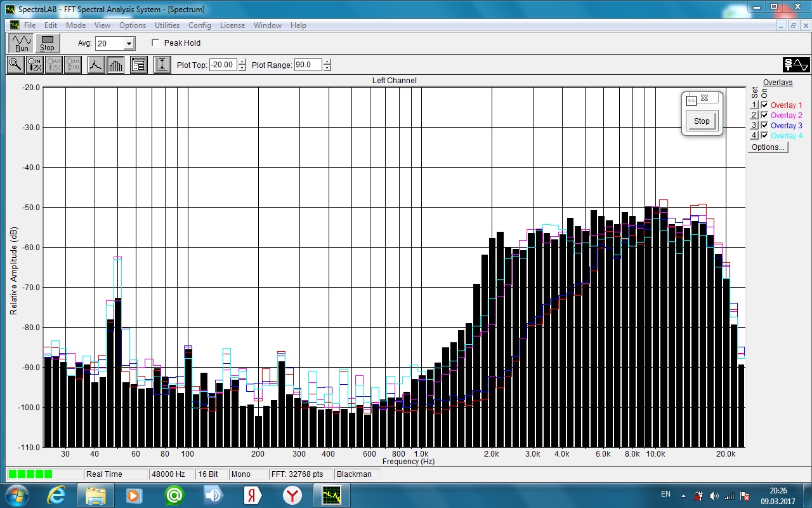Launch Internet Explorer from the taskbar
Screen dimensions: 812x508
click(57, 495)
